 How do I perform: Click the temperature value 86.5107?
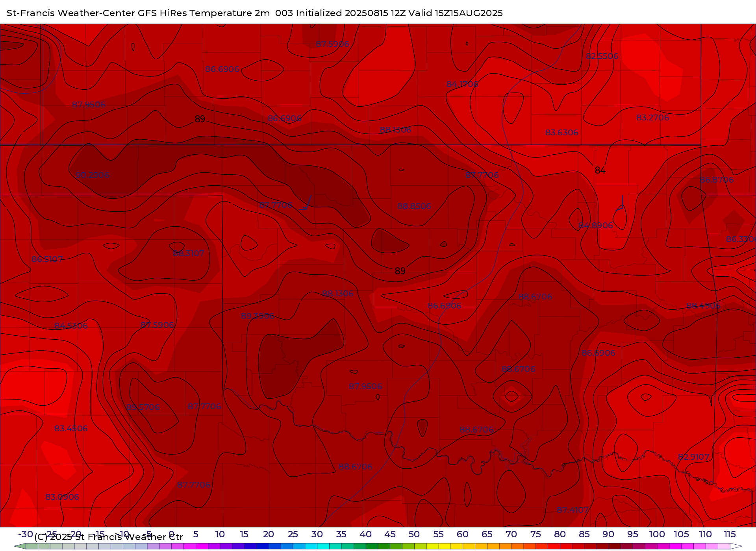[47, 259]
